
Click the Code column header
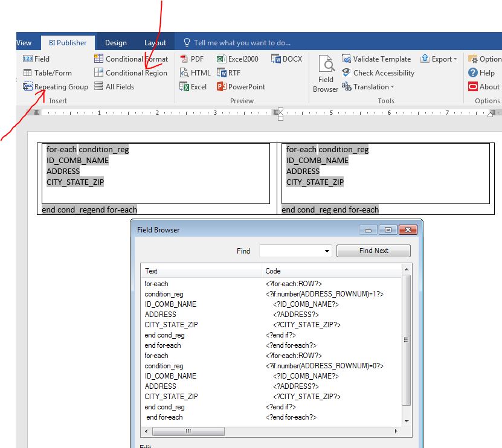pyautogui.click(x=332, y=270)
